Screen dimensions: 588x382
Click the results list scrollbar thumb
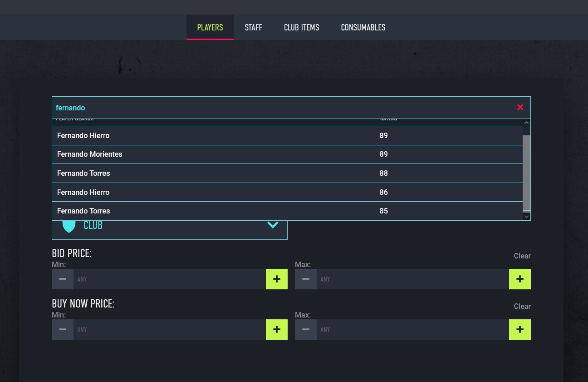(x=526, y=173)
